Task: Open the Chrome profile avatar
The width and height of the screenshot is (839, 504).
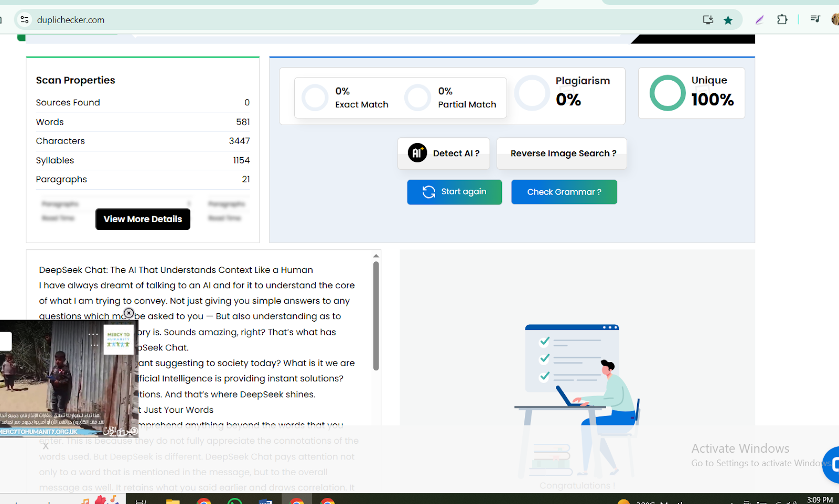Action: coord(835,20)
